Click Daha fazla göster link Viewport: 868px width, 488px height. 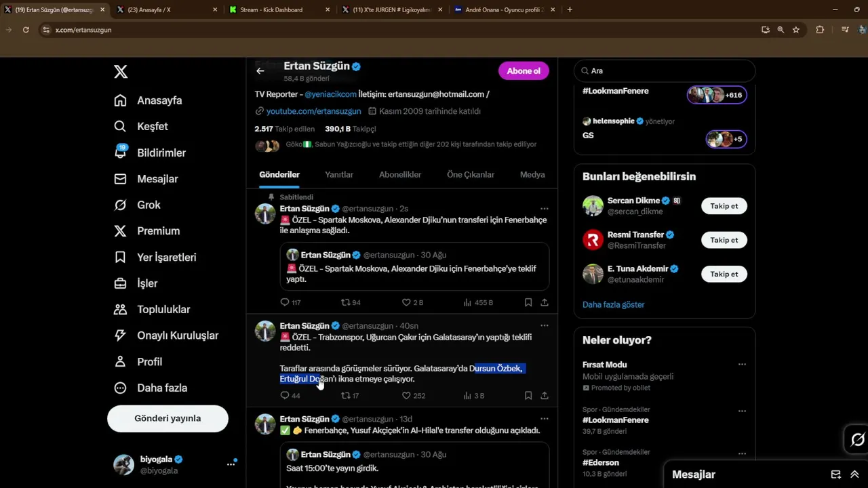[x=614, y=304]
